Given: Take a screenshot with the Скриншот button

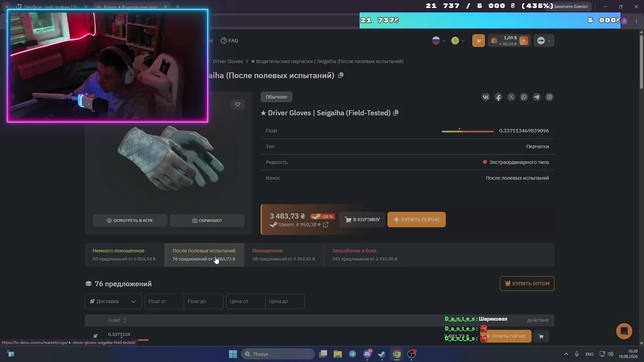Looking at the screenshot, I should click(207, 220).
